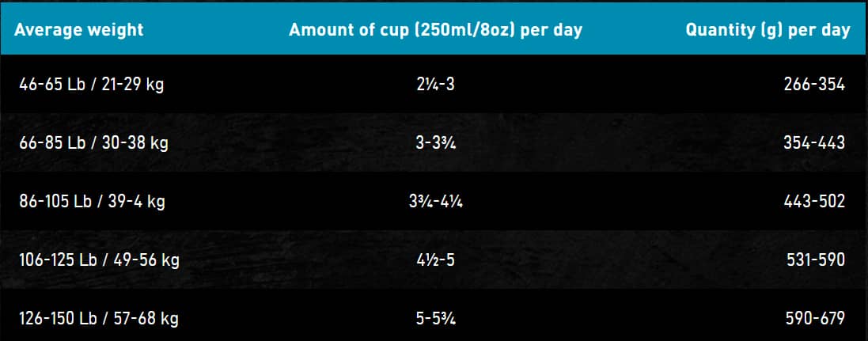The width and height of the screenshot is (868, 341).
Task: Click the 531-590 grams value
Action: [x=815, y=260]
